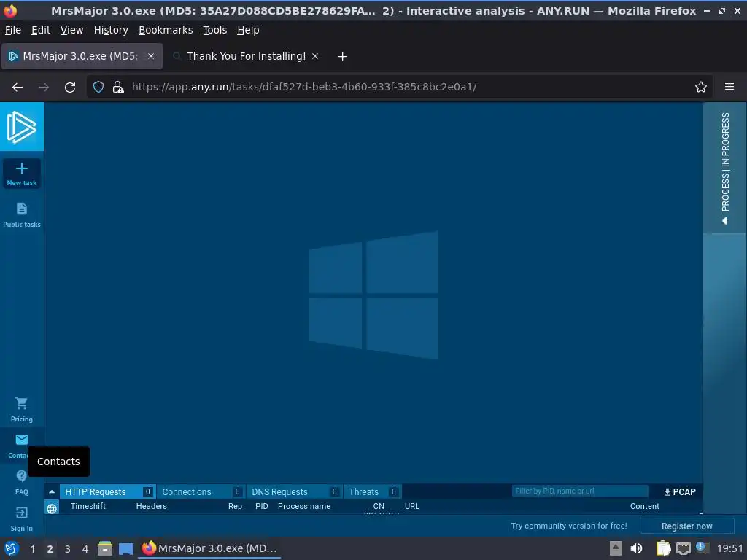Open the Tools menu

click(215, 30)
